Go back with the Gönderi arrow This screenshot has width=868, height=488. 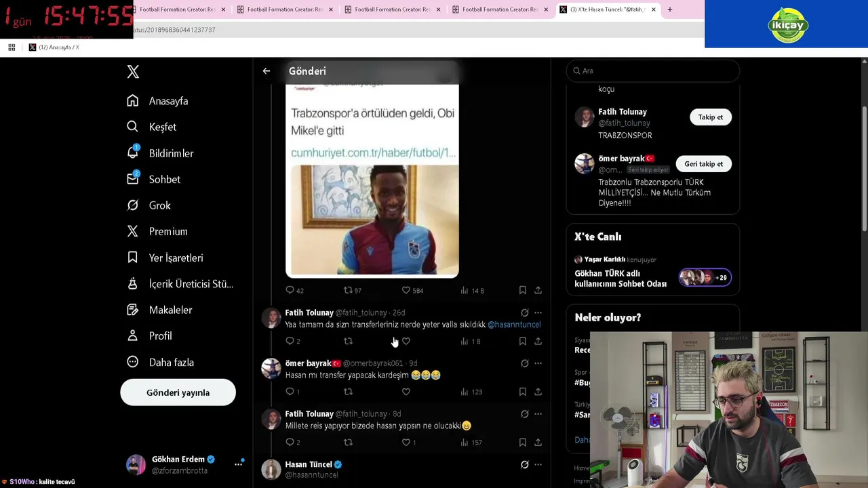point(267,71)
